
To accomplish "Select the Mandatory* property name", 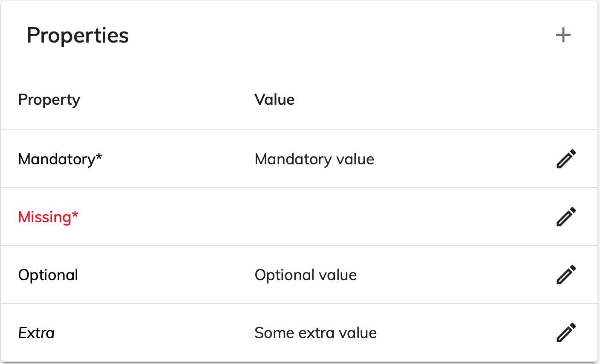I will coord(60,159).
